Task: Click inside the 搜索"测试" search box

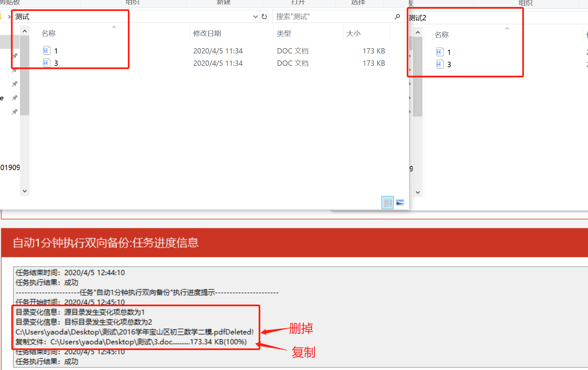Action: [x=332, y=17]
